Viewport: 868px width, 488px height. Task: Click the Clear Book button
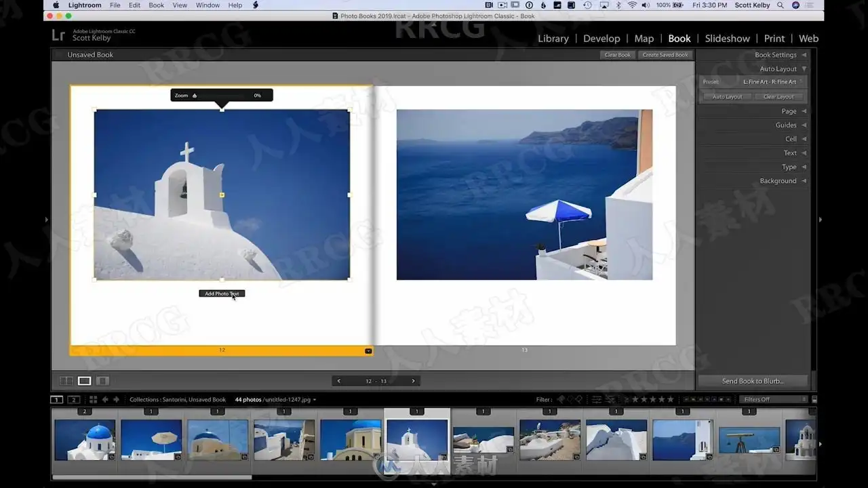tap(618, 55)
